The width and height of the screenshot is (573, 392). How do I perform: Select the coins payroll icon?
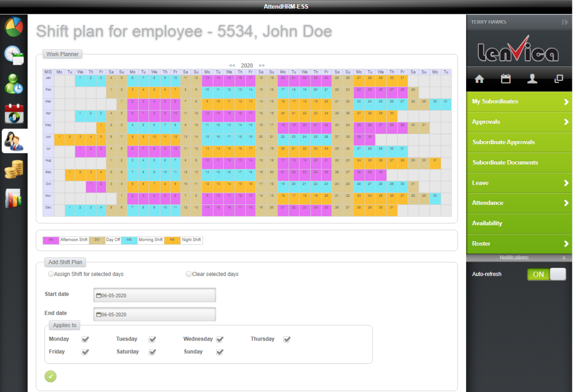14,170
